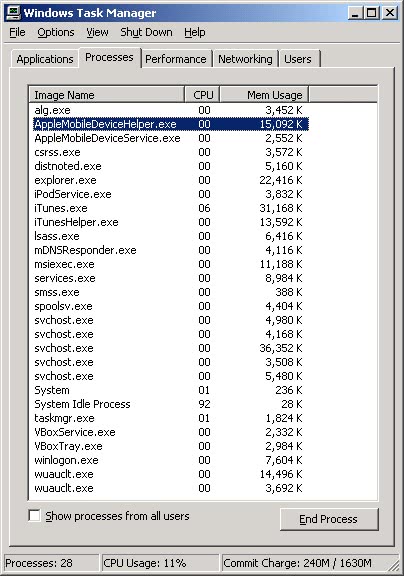Enable Show processes from all users checkbox

35,515
